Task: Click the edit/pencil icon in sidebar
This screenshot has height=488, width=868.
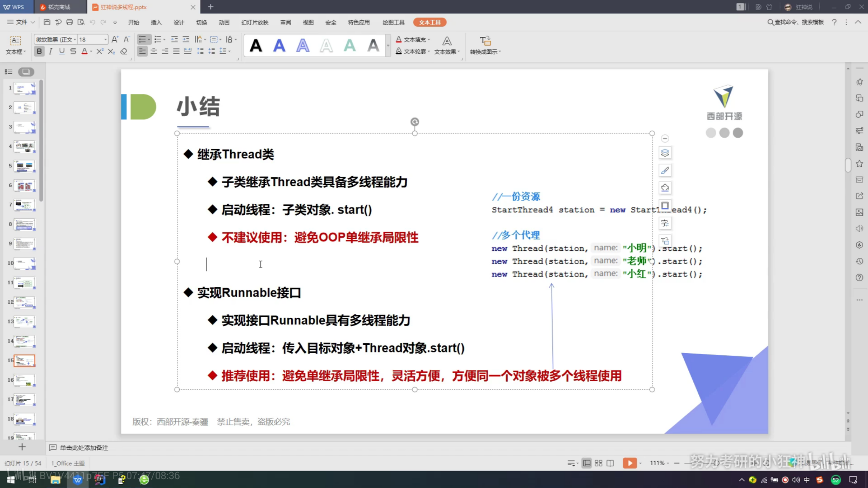Action: (x=665, y=170)
